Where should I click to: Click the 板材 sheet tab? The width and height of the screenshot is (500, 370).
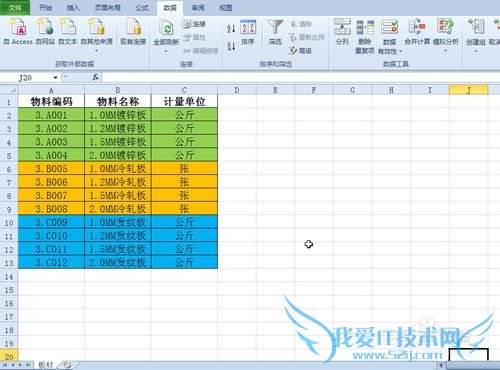click(46, 365)
